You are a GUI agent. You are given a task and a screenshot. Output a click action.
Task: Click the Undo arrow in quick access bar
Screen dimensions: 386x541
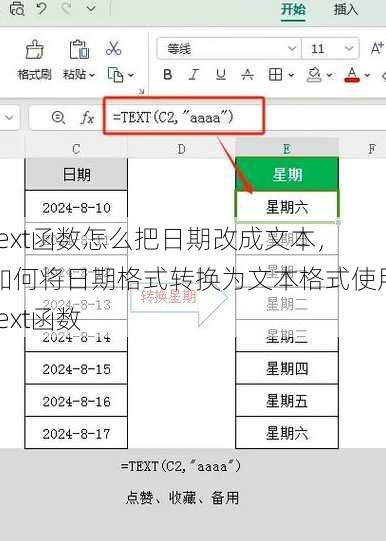pos(42,8)
